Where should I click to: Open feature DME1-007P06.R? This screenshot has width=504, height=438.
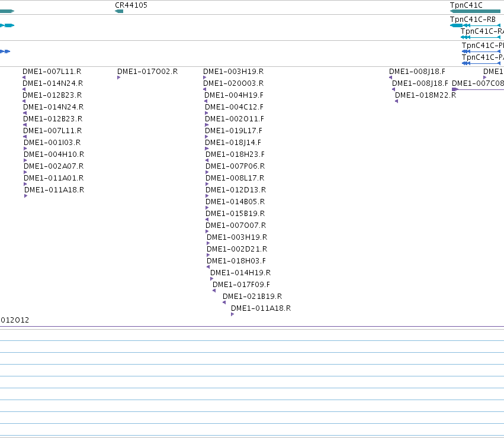[235, 166]
